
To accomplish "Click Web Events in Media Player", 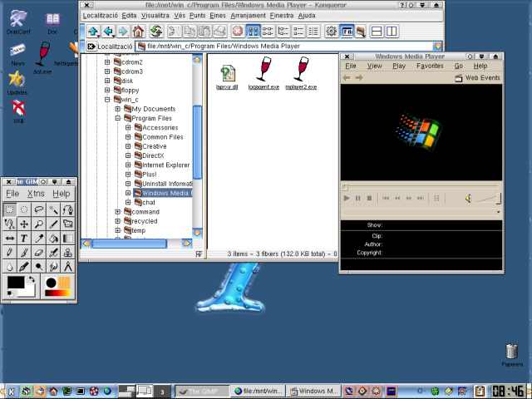I will coord(477,77).
